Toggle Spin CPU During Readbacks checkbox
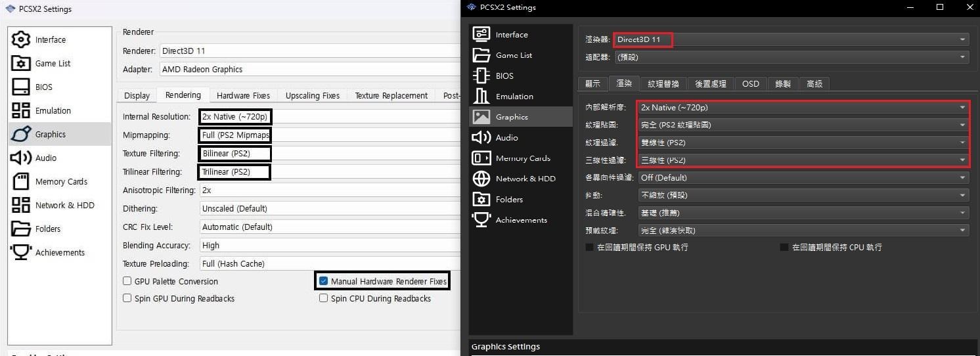 pos(323,298)
